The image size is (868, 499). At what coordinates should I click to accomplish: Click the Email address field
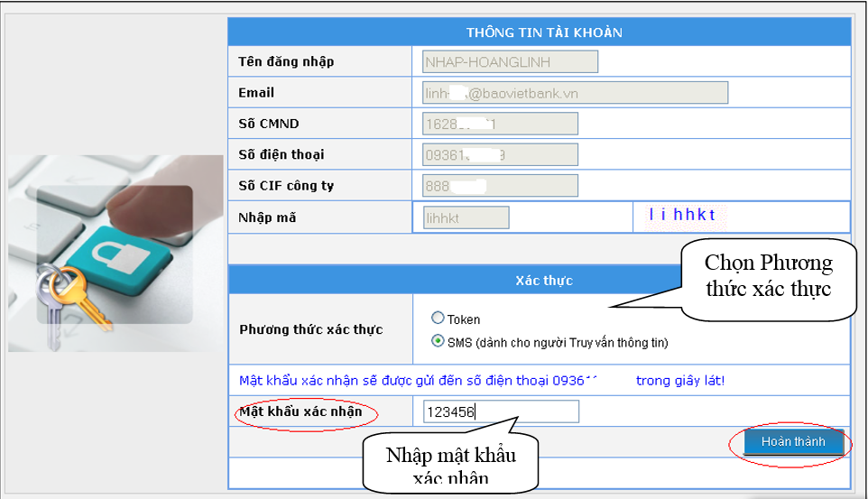coord(575,93)
